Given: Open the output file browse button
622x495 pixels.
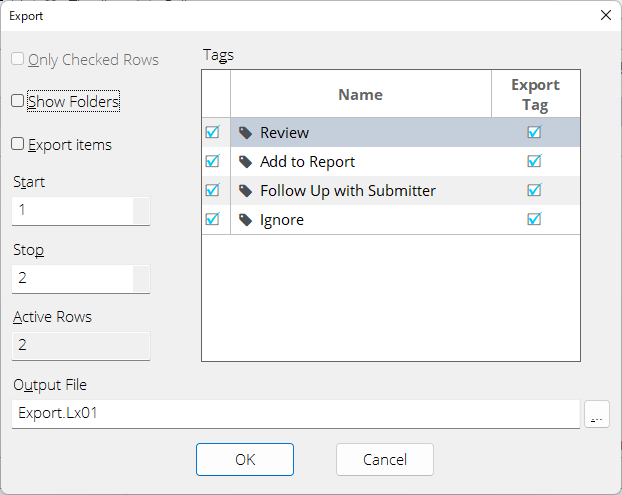Looking at the screenshot, I should coord(597,414).
